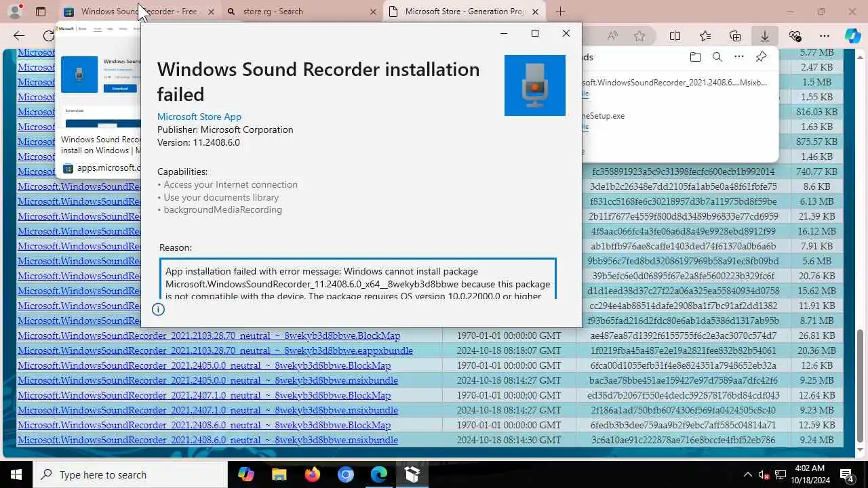The image size is (868, 488).
Task: Open the 2021.2408.6.0 msixbundle link
Action: point(208,440)
